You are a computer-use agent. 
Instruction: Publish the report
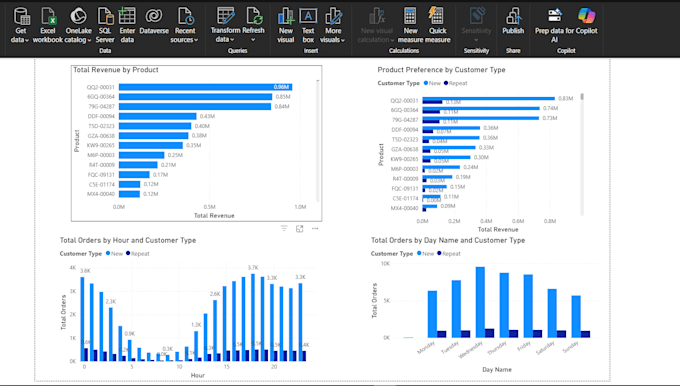pos(513,22)
